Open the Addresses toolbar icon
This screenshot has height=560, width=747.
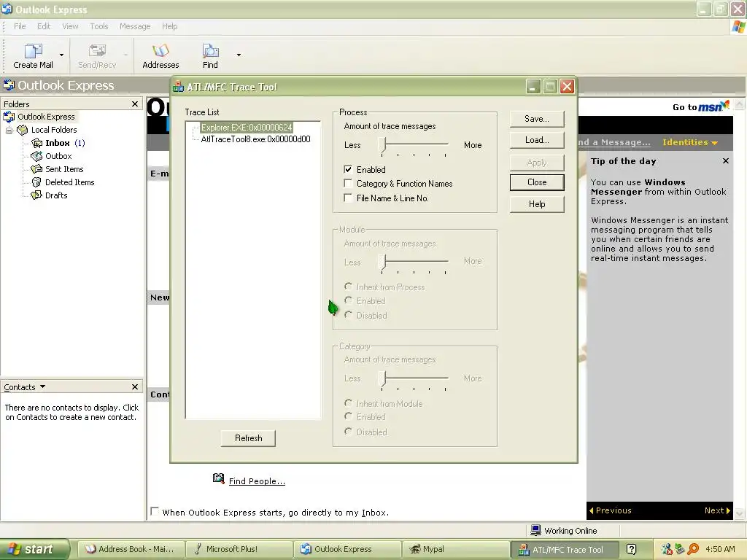click(x=160, y=50)
